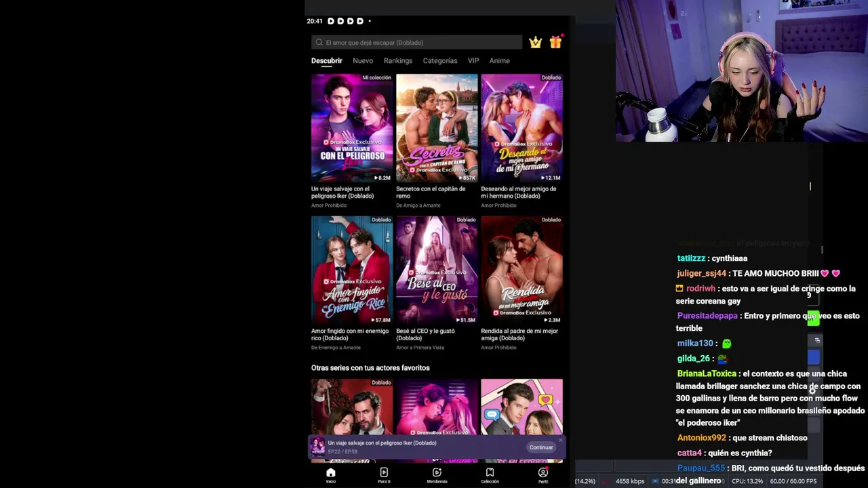Screen dimensions: 868x488
Task: Click chat username juliger_ssj44
Action: click(701, 273)
